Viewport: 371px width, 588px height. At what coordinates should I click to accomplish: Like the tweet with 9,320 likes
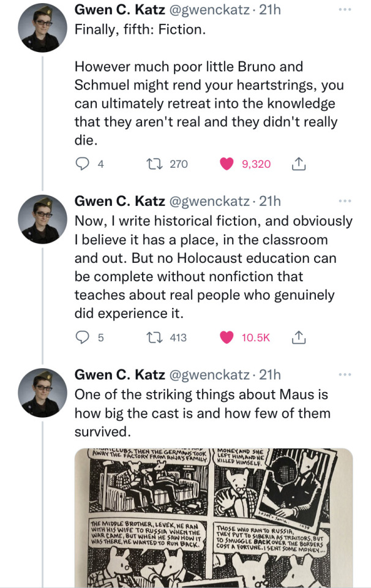(x=227, y=164)
